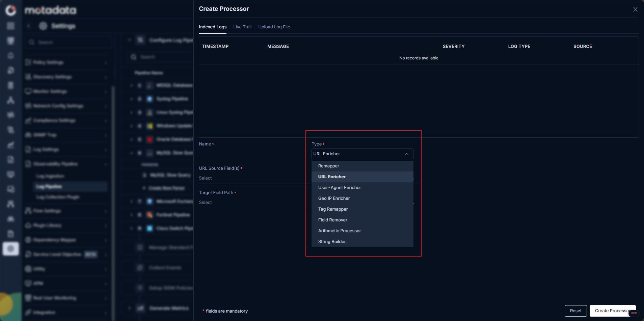
Task: Select the Field Remover option
Action: [x=362, y=220]
